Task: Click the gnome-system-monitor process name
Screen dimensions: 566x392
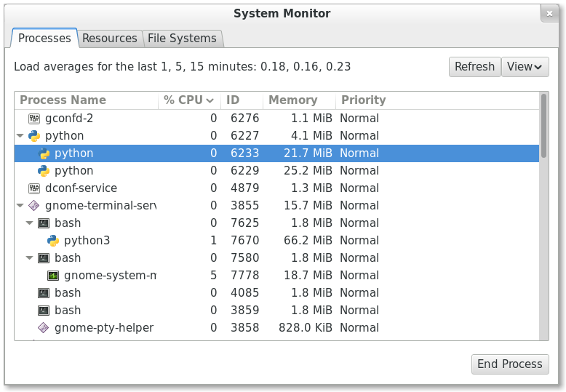Action: click(x=110, y=276)
